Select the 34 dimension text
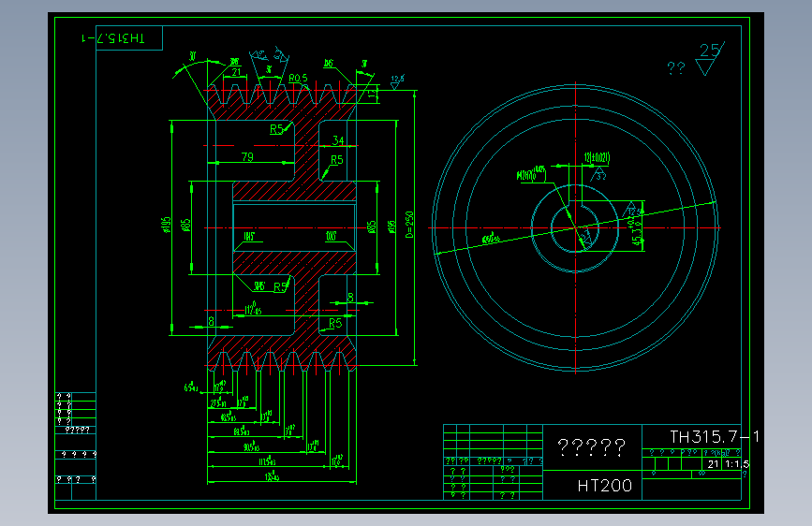Viewport: 812px width, 526px height. 338,140
